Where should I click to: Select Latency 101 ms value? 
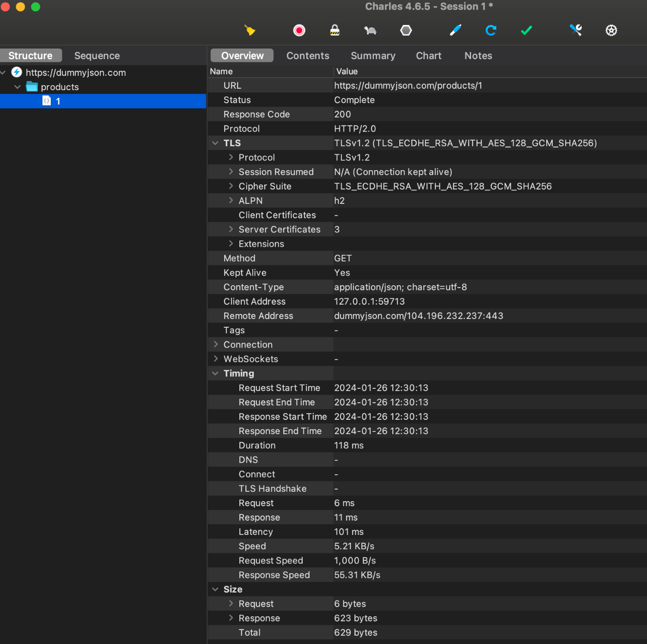click(349, 532)
